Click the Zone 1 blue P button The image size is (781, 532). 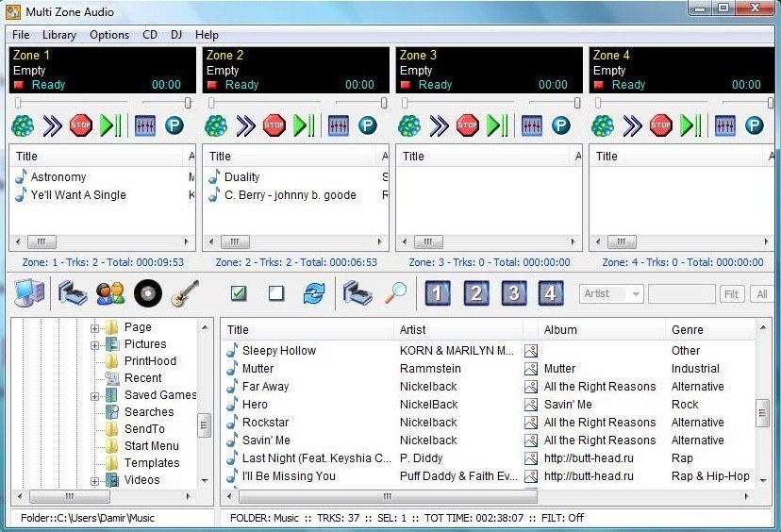point(174,125)
